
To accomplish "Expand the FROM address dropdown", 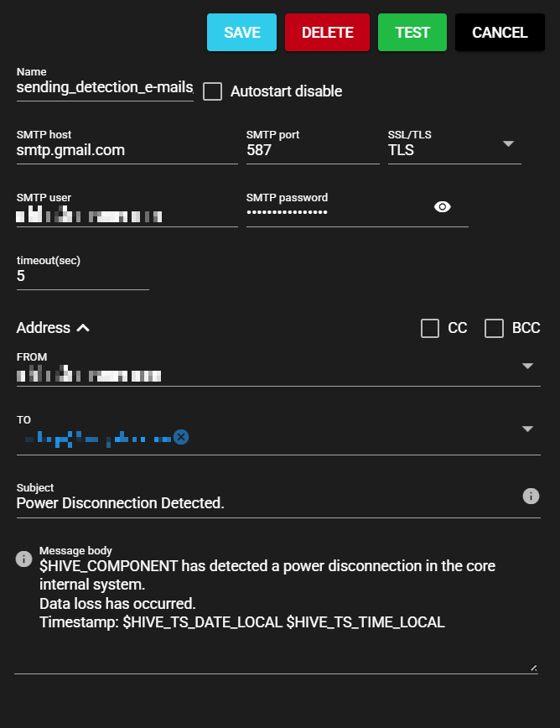I will (527, 367).
